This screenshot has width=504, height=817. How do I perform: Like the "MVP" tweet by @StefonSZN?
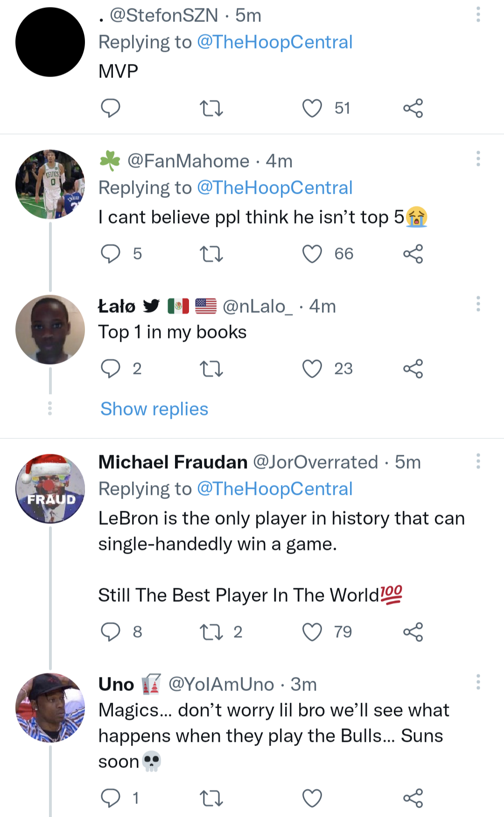312,108
